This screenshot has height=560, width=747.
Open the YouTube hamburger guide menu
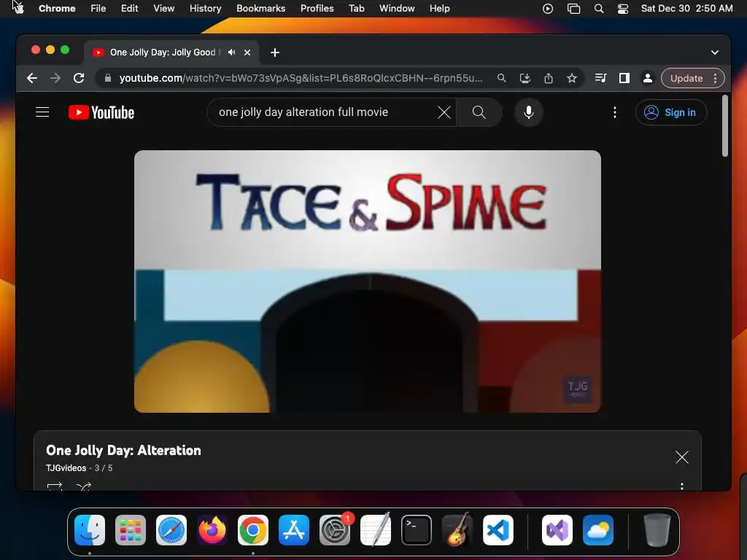[x=42, y=112]
